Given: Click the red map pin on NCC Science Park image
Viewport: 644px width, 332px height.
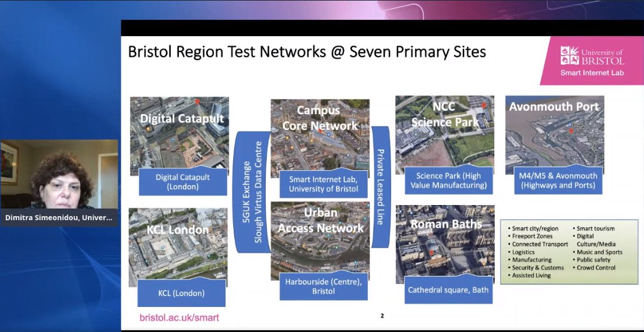Looking at the screenshot, I should click(x=484, y=106).
